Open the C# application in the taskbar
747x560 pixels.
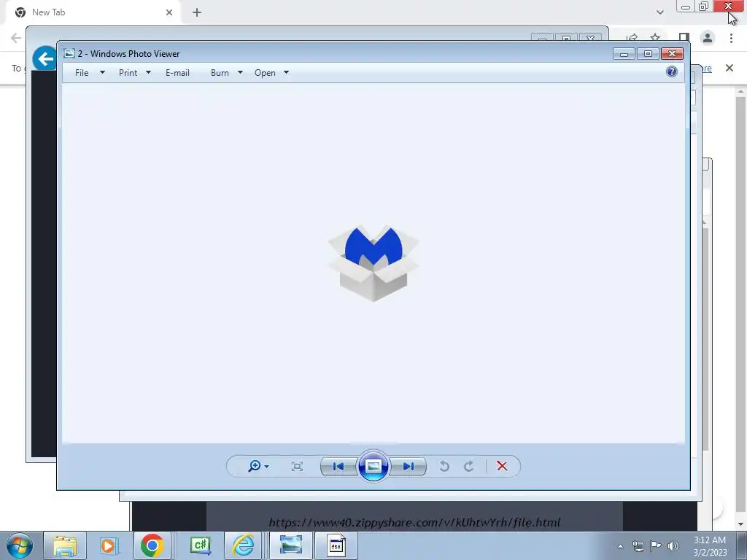click(200, 545)
